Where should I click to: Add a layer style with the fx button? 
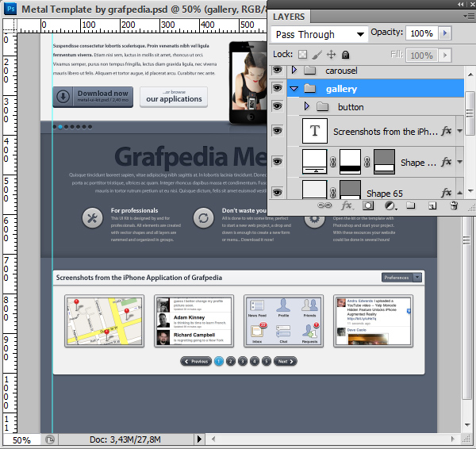[346, 205]
